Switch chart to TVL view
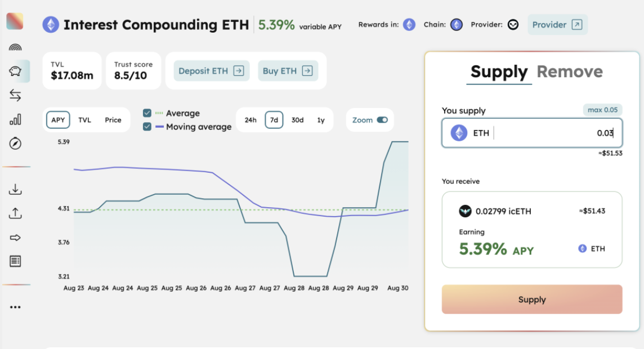Screen dimensions: 644x349 [x=84, y=120]
